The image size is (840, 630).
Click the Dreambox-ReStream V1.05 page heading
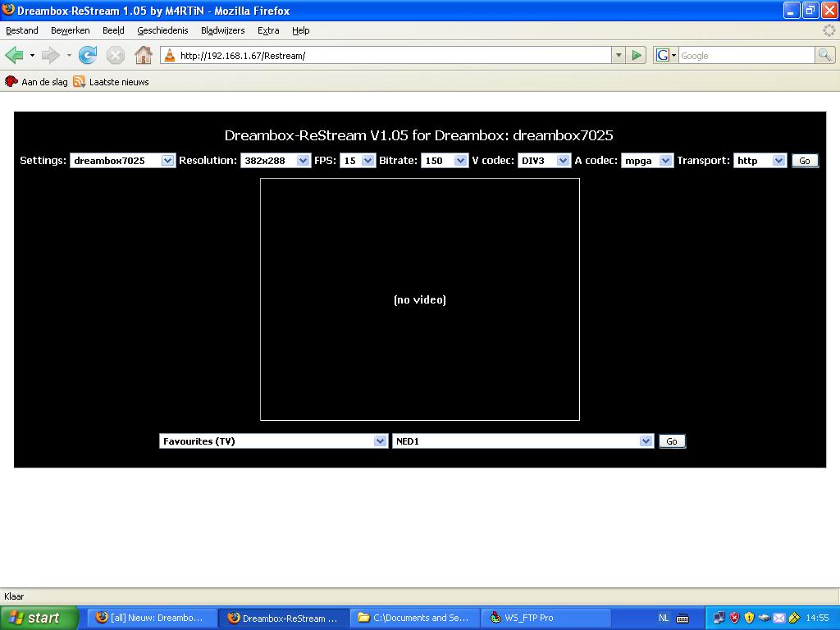pyautogui.click(x=419, y=135)
